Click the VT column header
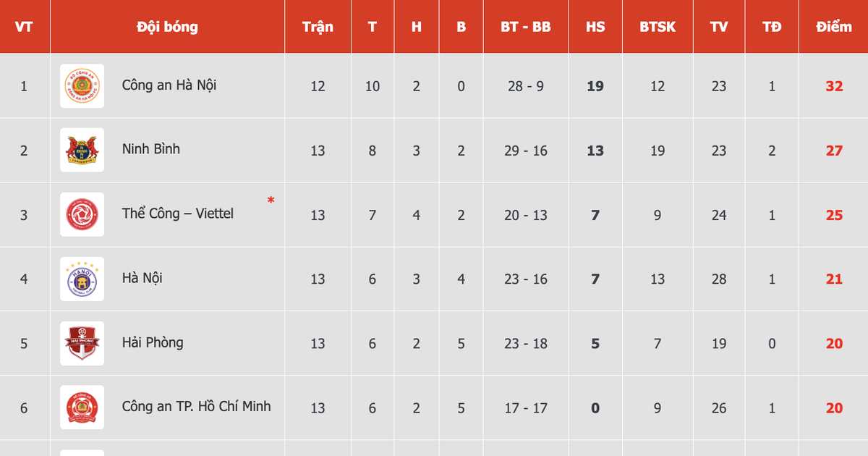The image size is (868, 456). [24, 27]
